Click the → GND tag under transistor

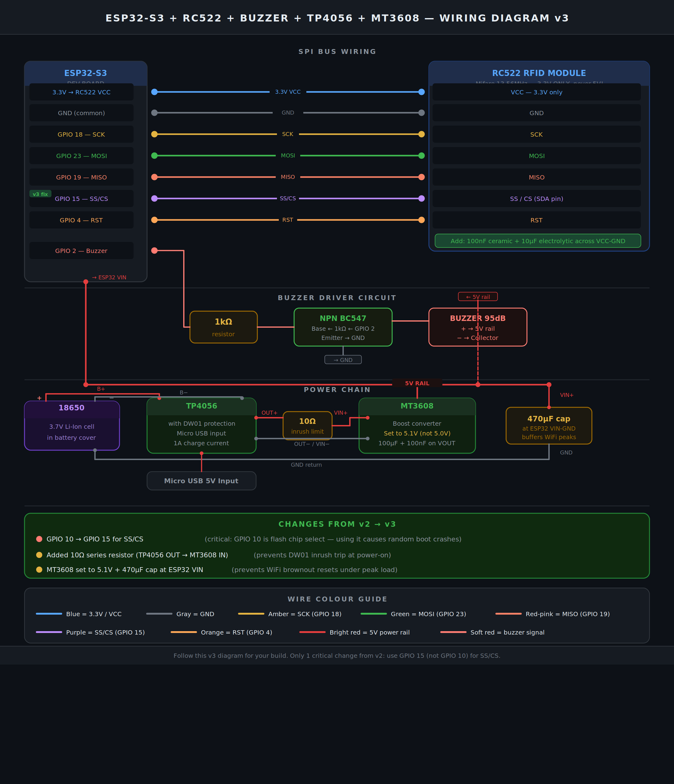coord(343,360)
